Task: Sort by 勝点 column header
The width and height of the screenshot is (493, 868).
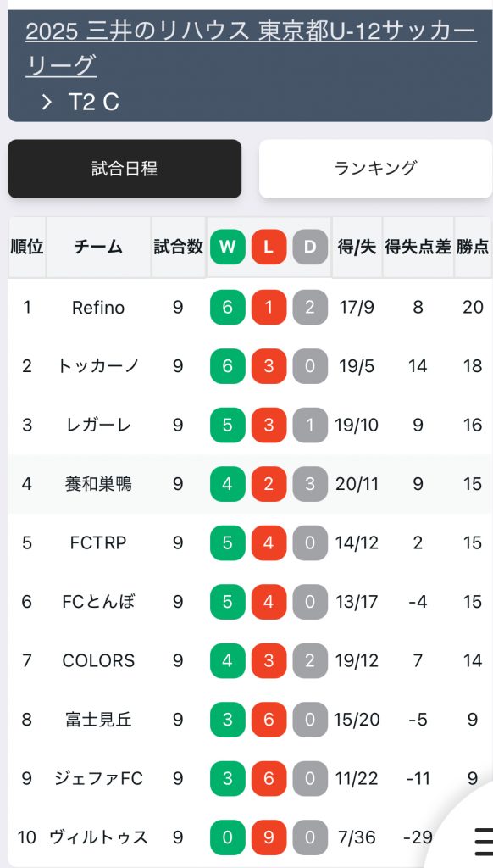Action: (473, 247)
